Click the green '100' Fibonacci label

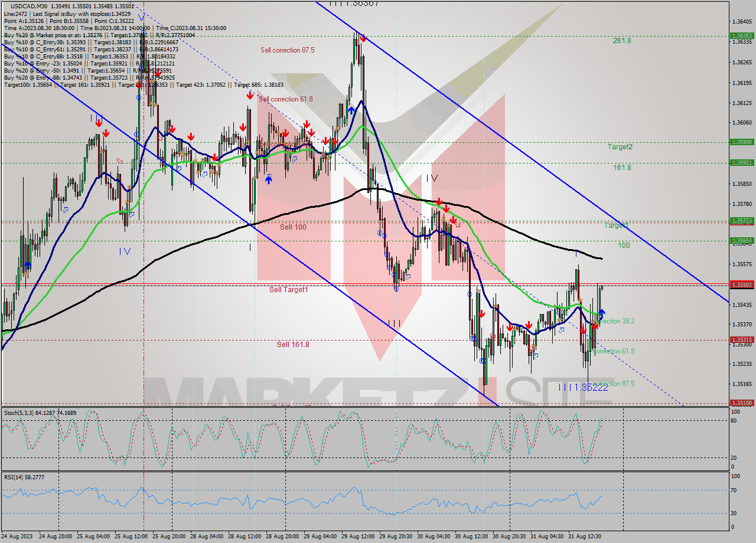click(624, 245)
